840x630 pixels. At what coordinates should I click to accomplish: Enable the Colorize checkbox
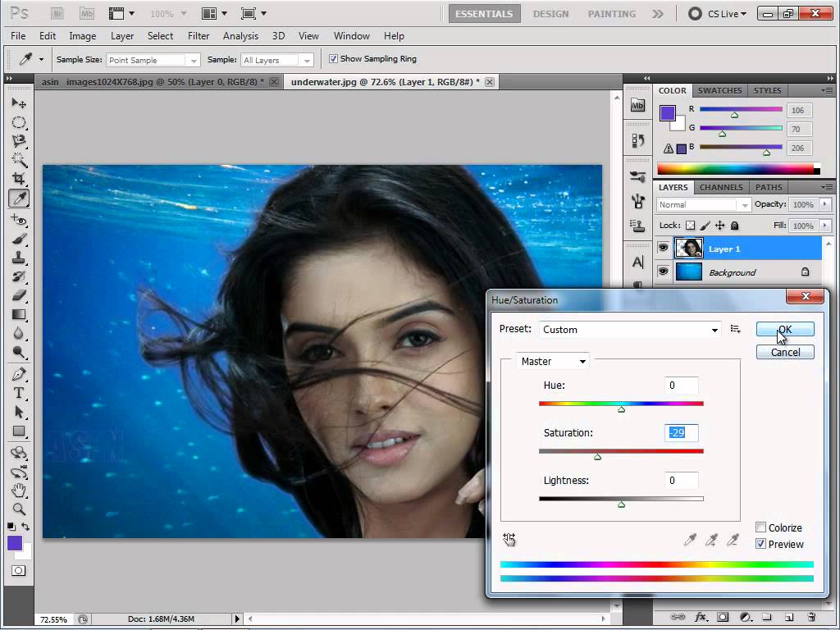point(761,527)
